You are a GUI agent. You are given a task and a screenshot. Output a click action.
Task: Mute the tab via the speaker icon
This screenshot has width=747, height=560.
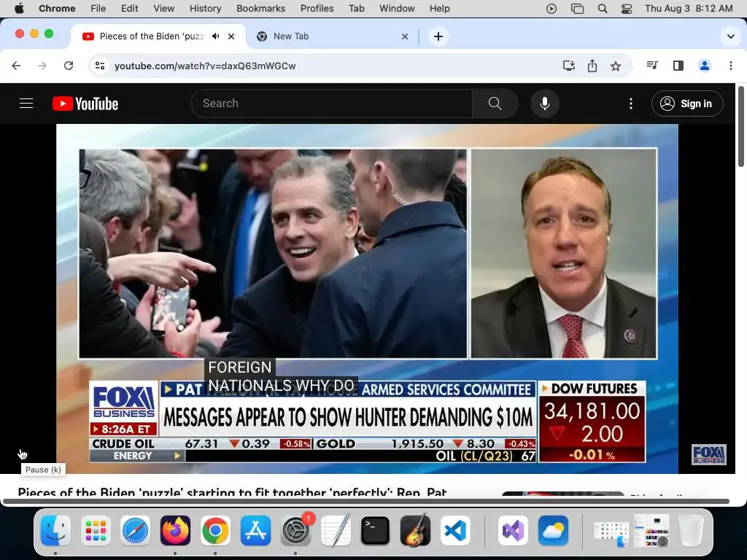(216, 36)
